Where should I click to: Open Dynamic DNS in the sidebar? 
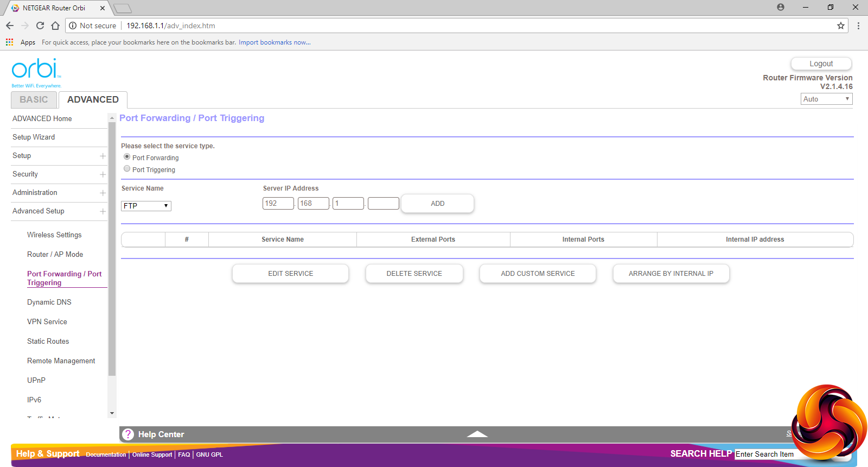point(49,302)
